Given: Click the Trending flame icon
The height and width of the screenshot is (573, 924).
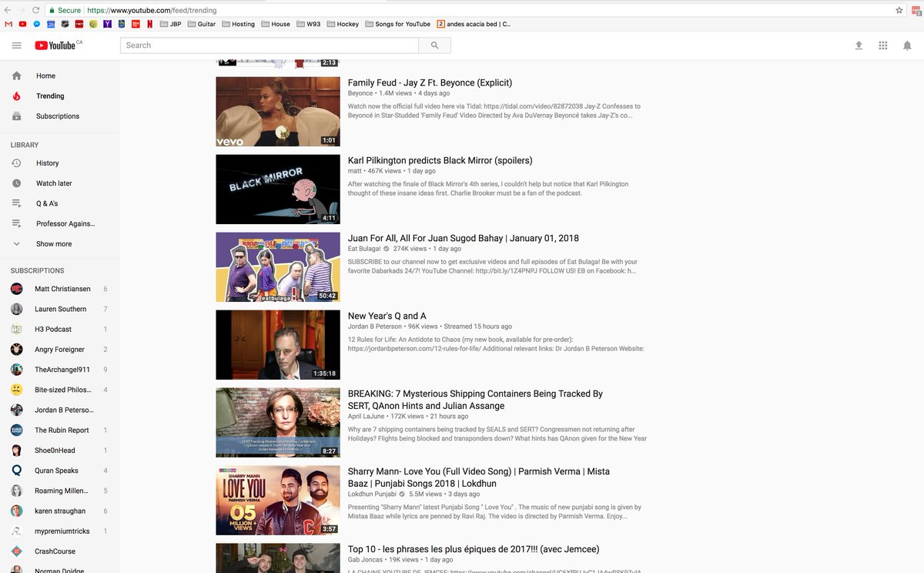Looking at the screenshot, I should coord(17,96).
